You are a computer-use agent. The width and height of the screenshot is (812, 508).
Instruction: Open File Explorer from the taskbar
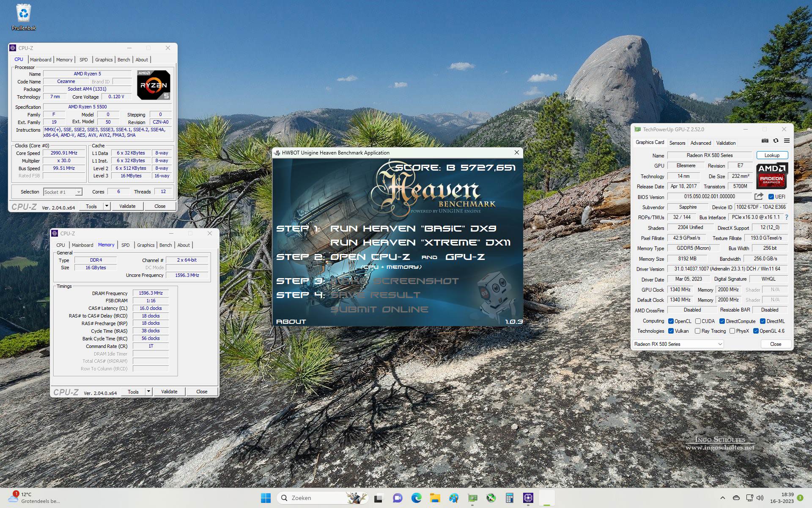[435, 498]
